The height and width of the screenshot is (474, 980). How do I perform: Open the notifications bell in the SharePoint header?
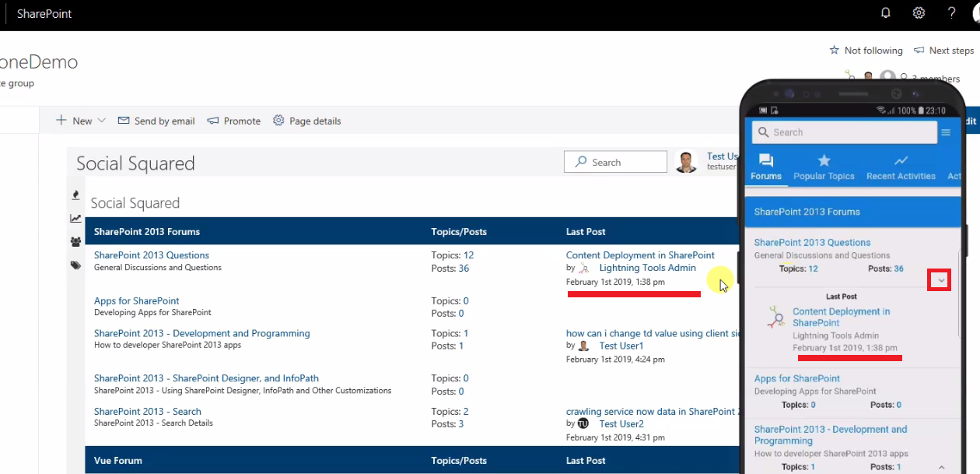click(x=885, y=13)
